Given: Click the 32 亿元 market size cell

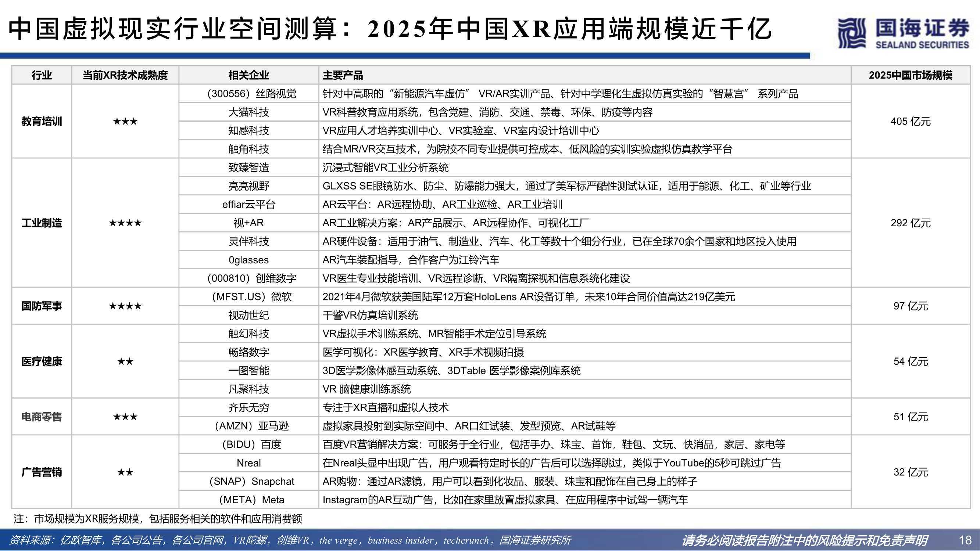Looking at the screenshot, I should click(911, 472).
